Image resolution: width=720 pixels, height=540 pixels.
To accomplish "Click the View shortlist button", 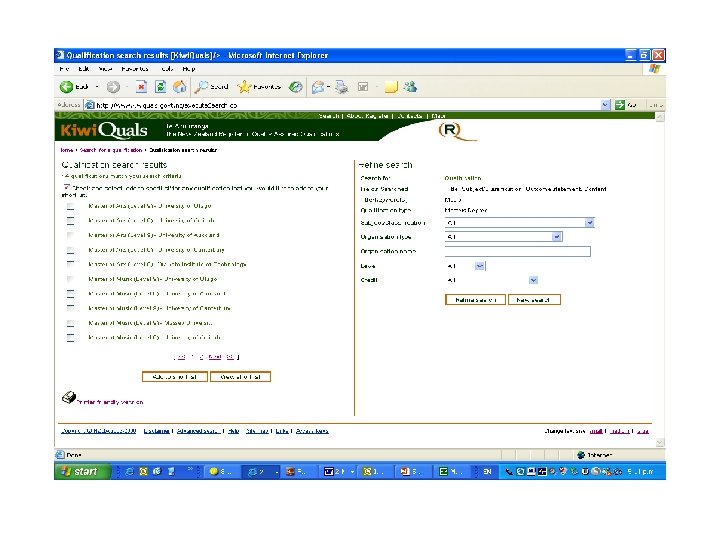I will pos(241,377).
